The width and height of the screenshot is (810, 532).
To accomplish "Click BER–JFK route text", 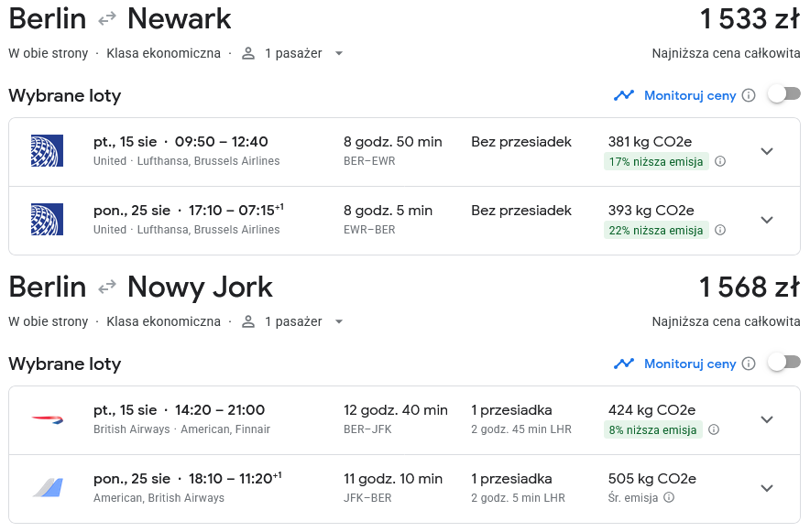I will coord(367,429).
